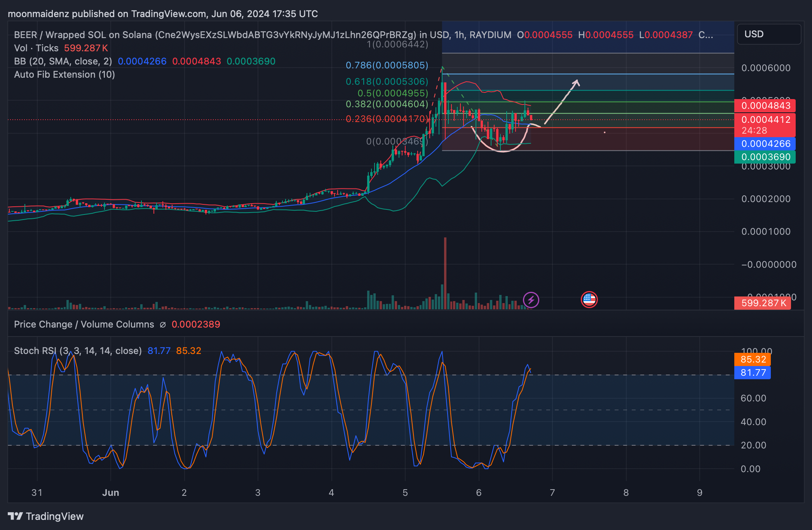Click the O0.0004555 open value
This screenshot has height=530, width=812.
[x=545, y=35]
